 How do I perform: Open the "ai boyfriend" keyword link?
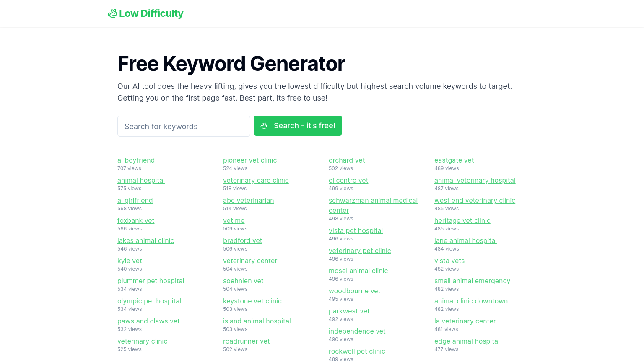(136, 160)
